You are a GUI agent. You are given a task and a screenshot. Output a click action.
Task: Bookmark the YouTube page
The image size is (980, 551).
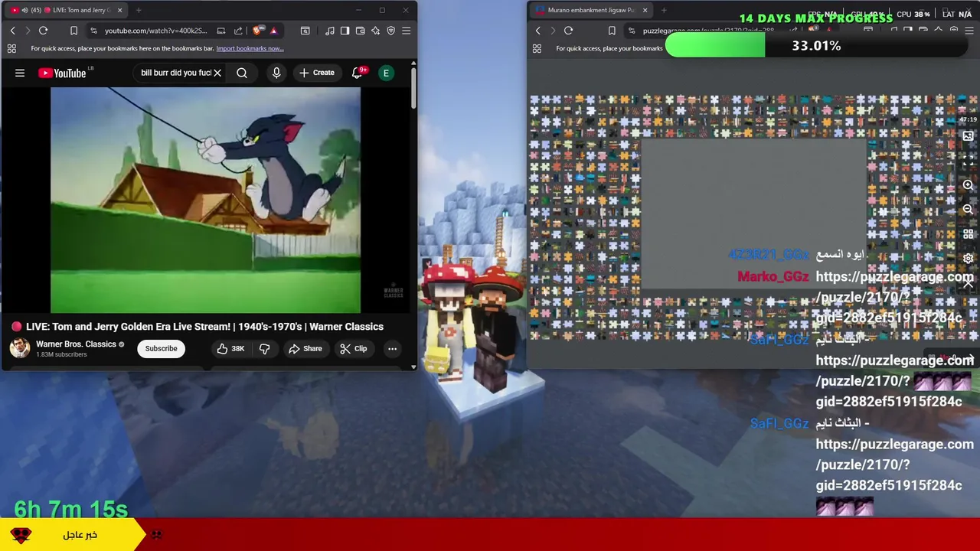click(73, 31)
